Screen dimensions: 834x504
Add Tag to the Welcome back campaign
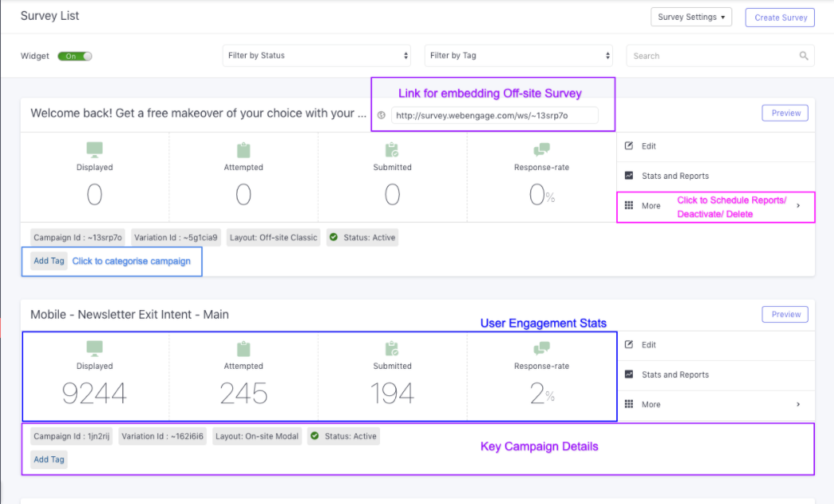click(x=49, y=261)
